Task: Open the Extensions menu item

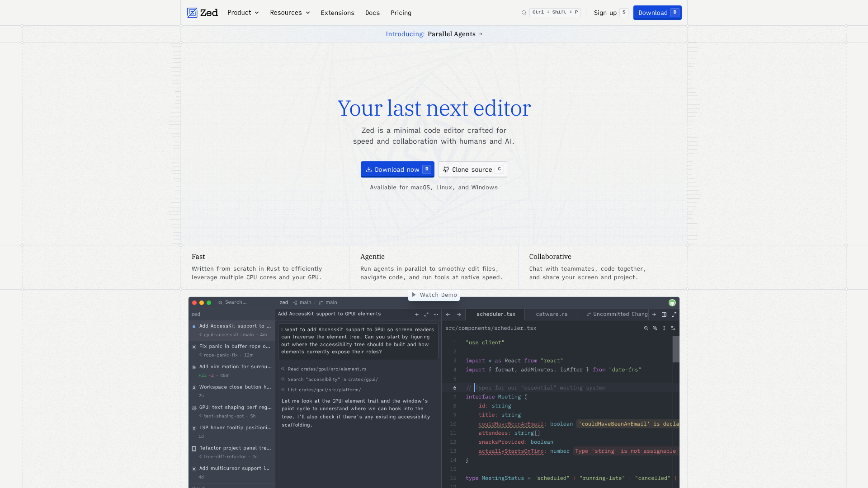Action: (x=337, y=13)
